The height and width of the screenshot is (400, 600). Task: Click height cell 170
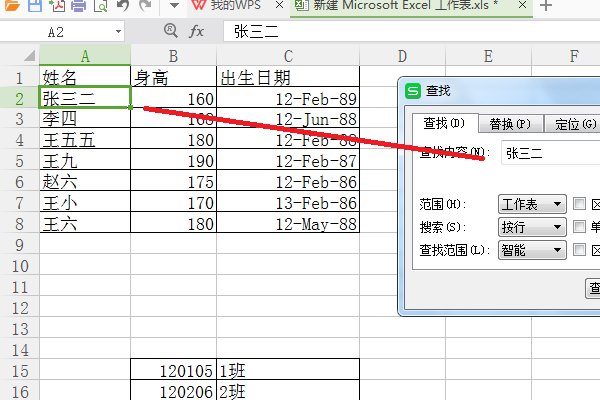[x=173, y=202]
